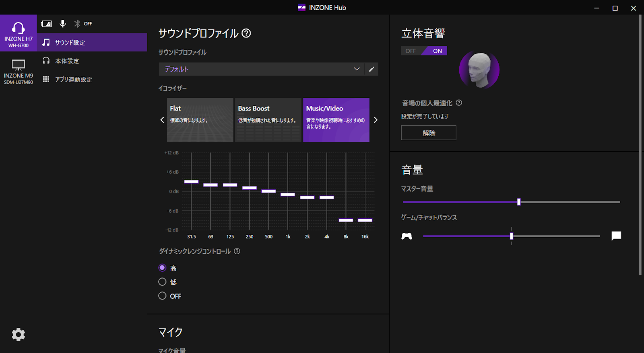Select OFF dynamic range control
The width and height of the screenshot is (644, 353).
click(x=162, y=296)
